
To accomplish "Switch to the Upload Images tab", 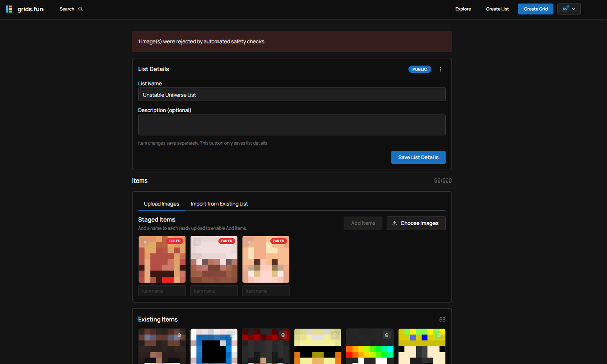I will point(161,204).
